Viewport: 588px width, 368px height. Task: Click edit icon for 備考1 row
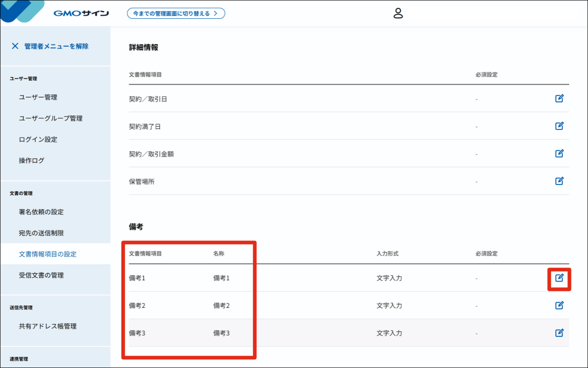point(559,278)
